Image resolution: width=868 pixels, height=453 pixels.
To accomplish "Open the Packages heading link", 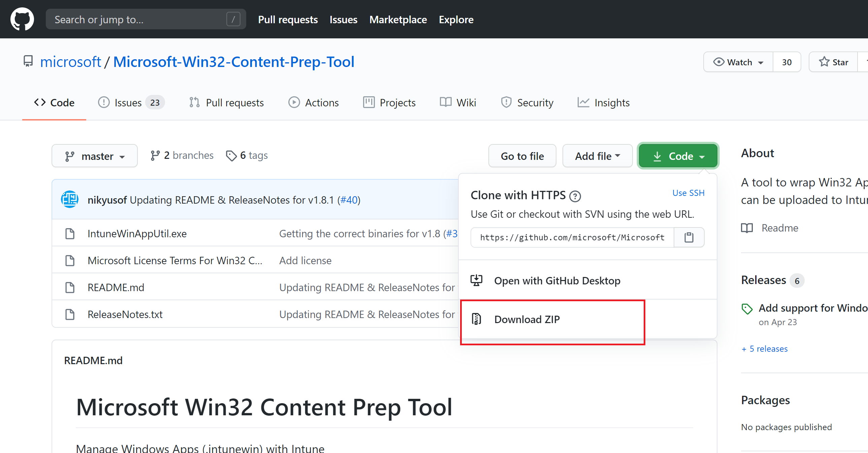I will pos(765,400).
